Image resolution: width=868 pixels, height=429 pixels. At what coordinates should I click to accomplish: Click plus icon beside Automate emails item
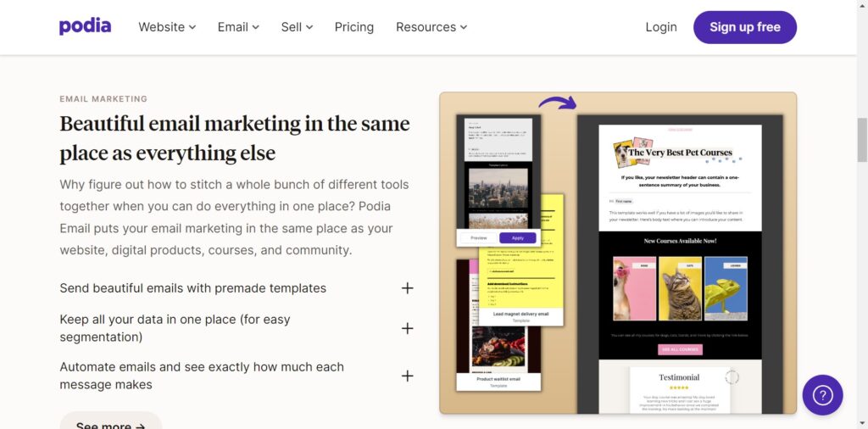point(408,376)
